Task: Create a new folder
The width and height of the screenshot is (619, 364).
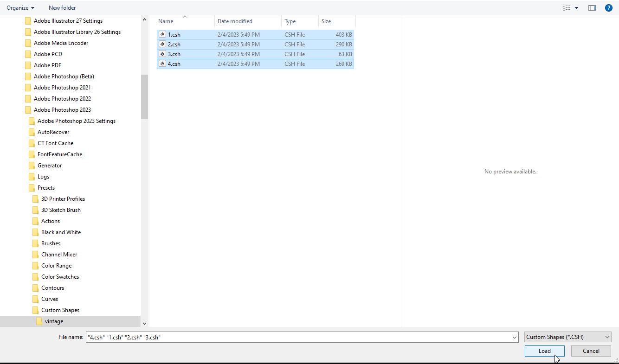Action: tap(62, 7)
